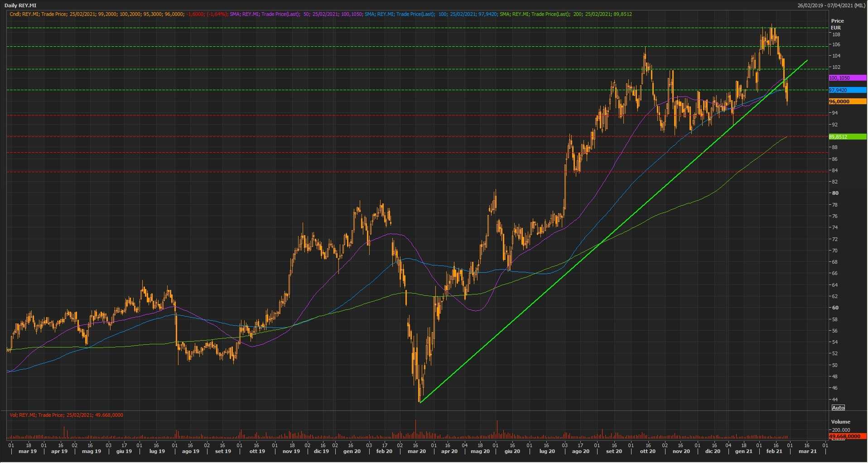Viewport: 868px width, 463px height.
Task: Click the blue 97,9420 price tag
Action: (846, 90)
